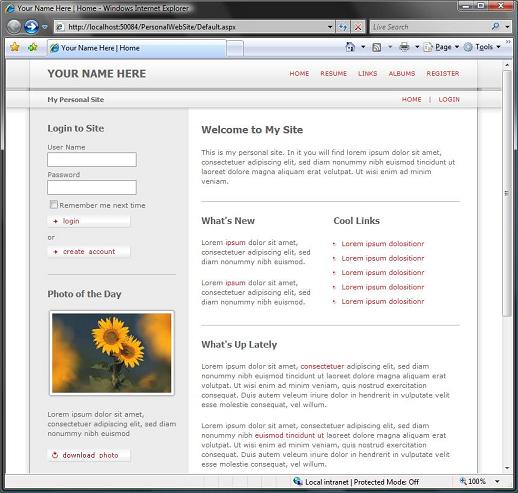Click the Refresh page icon
The height and width of the screenshot is (493, 518).
pos(343,27)
